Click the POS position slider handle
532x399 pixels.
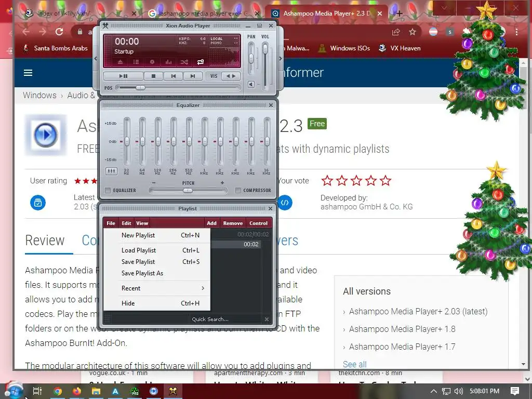(x=140, y=87)
